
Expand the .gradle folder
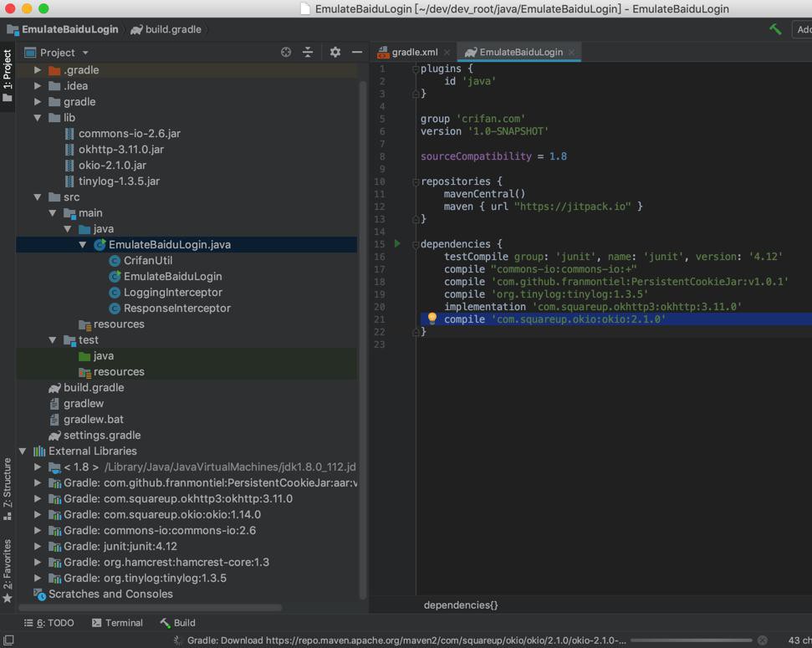[38, 70]
